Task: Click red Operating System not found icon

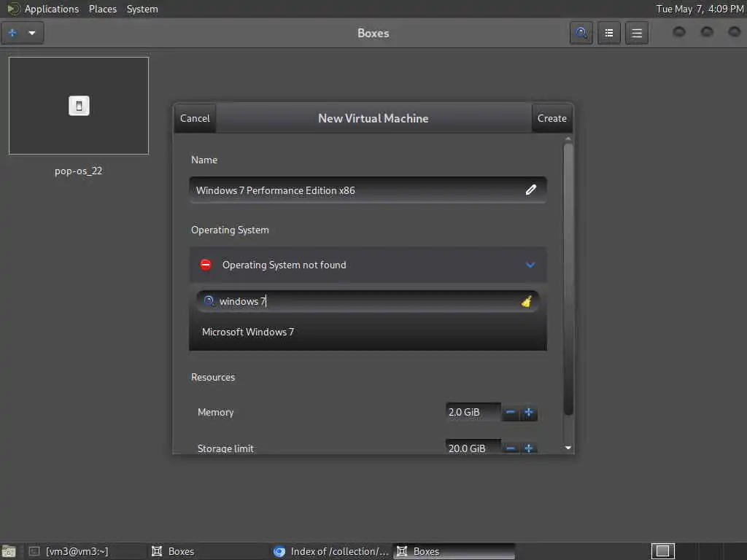Action: pos(205,265)
